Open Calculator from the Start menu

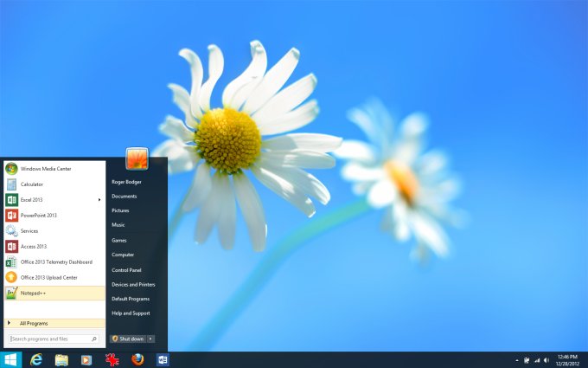click(x=54, y=184)
